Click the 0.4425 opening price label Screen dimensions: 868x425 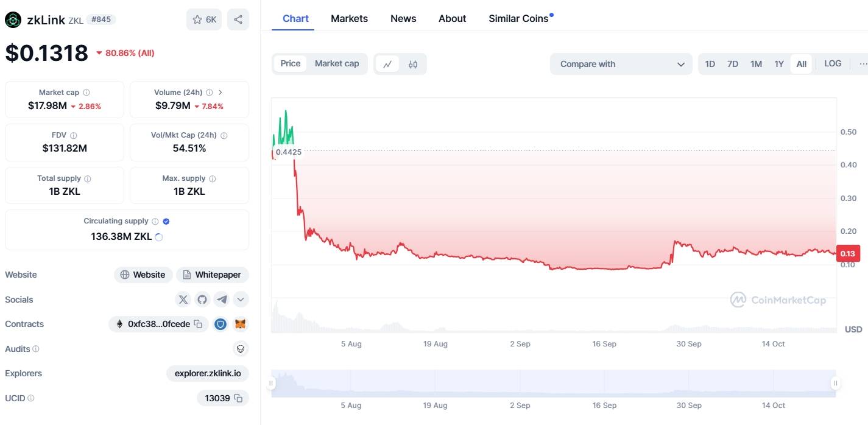(289, 152)
